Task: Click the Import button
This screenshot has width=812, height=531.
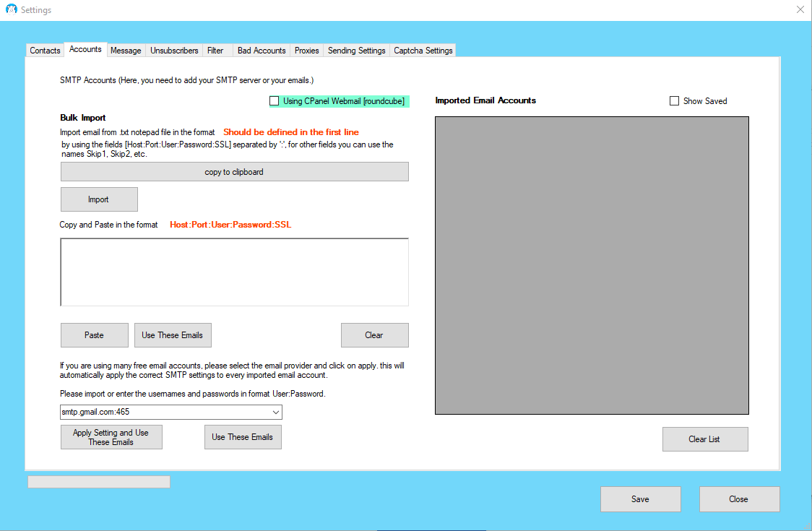Action: [x=99, y=199]
